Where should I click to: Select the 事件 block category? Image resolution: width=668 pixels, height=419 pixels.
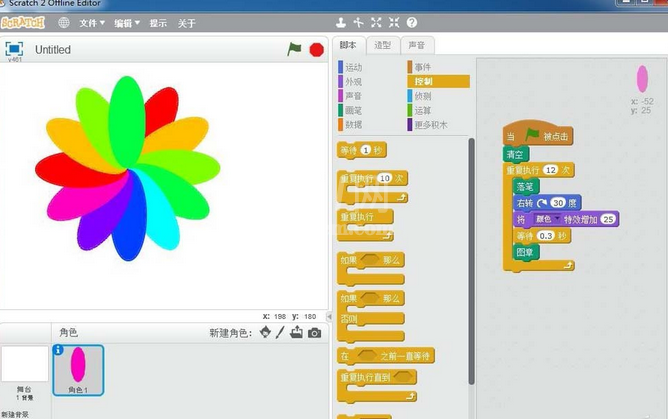point(420,67)
